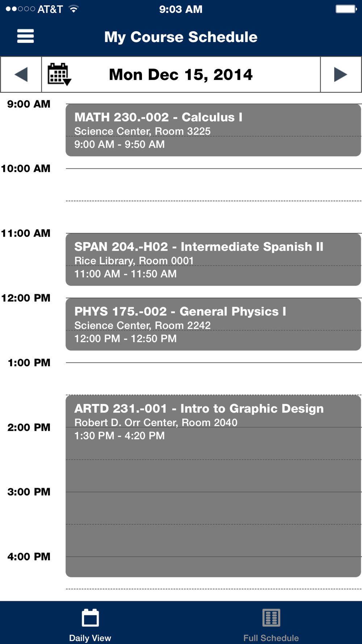The image size is (362, 644).
Task: Tap the AT&T carrier signal dots
Action: tap(21, 9)
